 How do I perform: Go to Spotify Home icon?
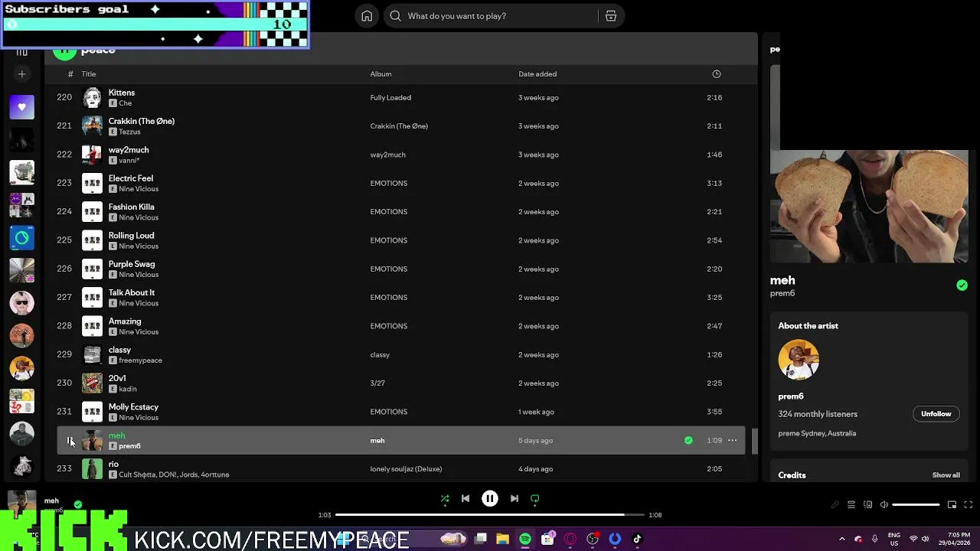coord(367,16)
